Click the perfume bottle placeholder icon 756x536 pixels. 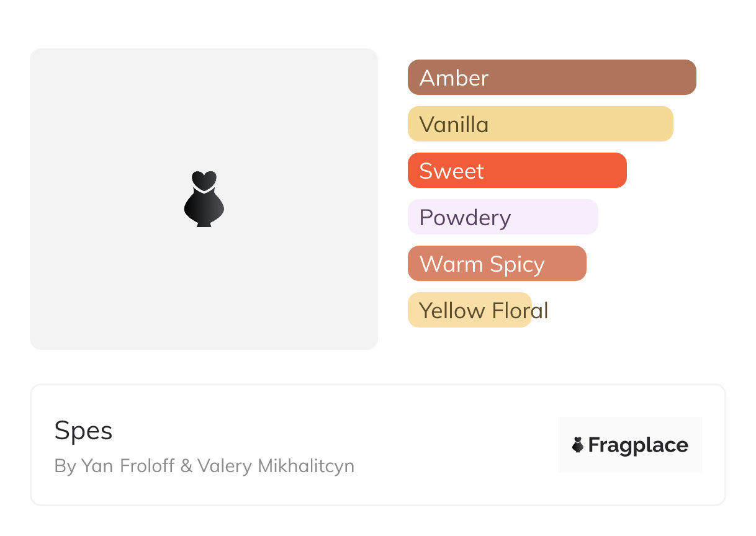click(204, 200)
